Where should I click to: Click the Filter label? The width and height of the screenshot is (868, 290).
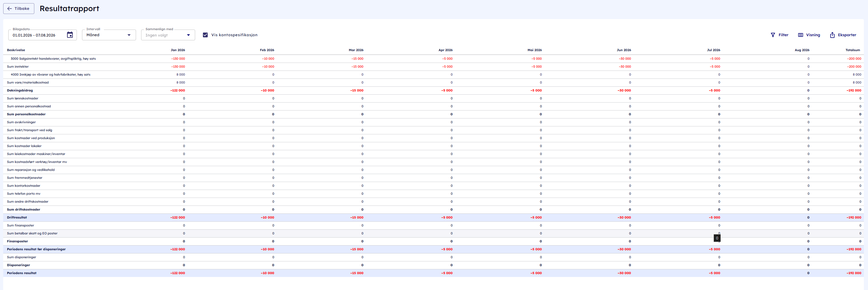click(x=783, y=35)
